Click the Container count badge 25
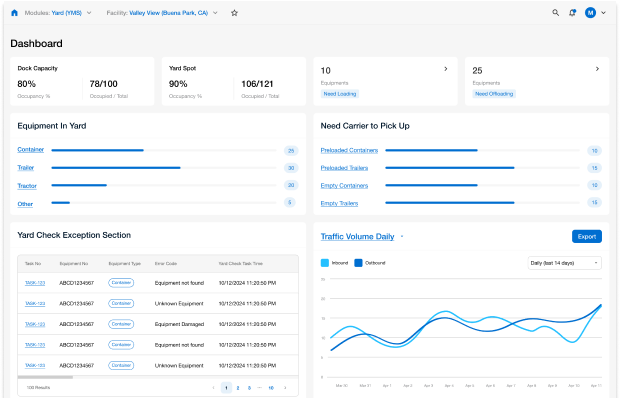 click(291, 151)
